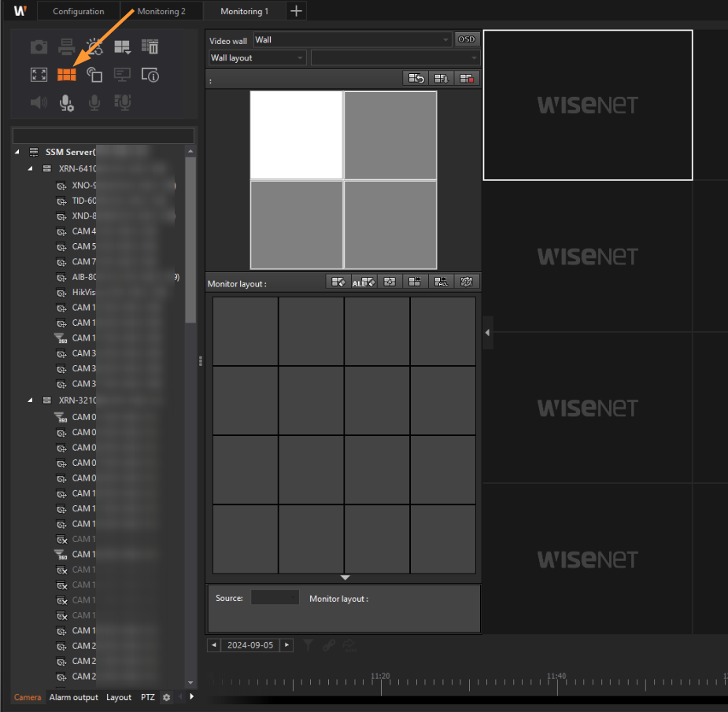Click the delete all tiles trash icon

tap(150, 46)
